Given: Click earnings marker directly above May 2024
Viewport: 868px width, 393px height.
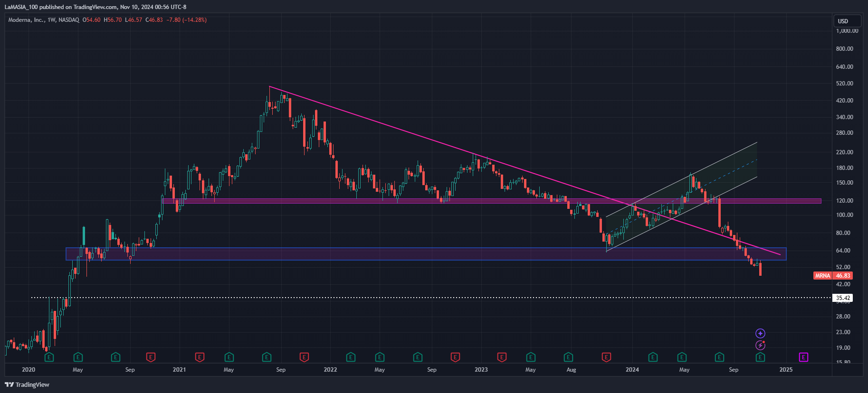Looking at the screenshot, I should coord(682,357).
